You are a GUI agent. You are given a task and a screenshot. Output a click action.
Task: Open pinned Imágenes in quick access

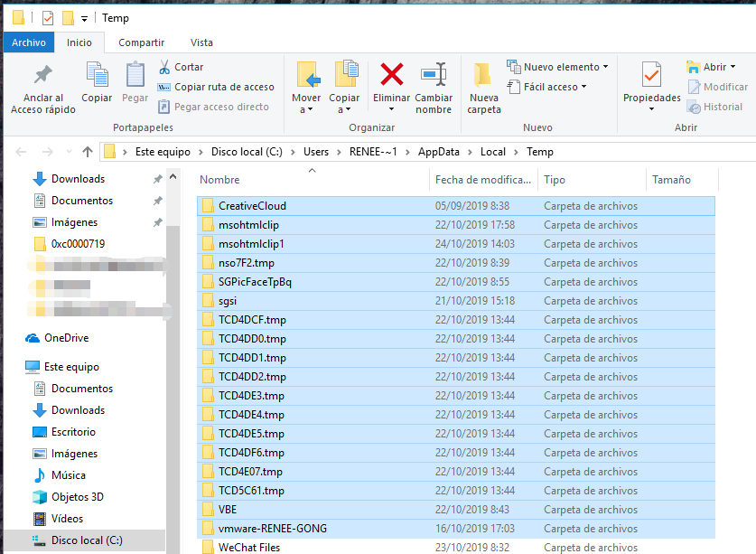tap(74, 222)
